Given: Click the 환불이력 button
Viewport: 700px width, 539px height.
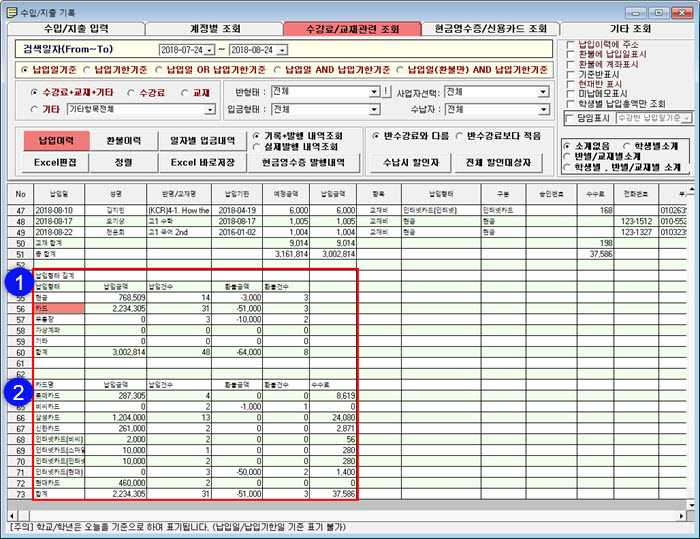Looking at the screenshot, I should pyautogui.click(x=124, y=140).
